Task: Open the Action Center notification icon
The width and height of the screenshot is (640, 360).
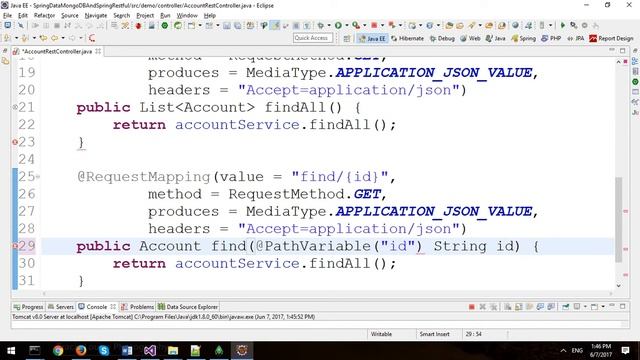Action: [x=625, y=351]
